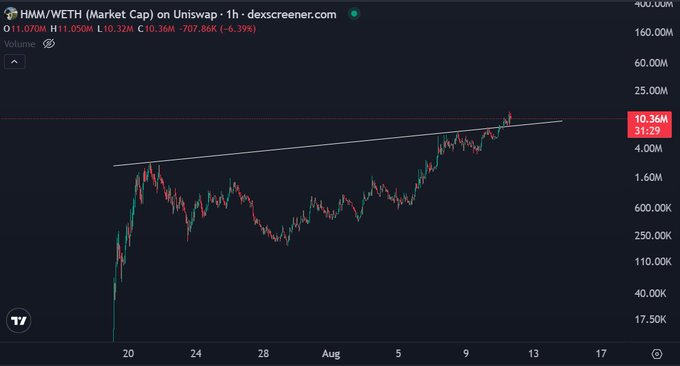Click the 600.00K price axis label
680x366 pixels.
[x=653, y=208]
